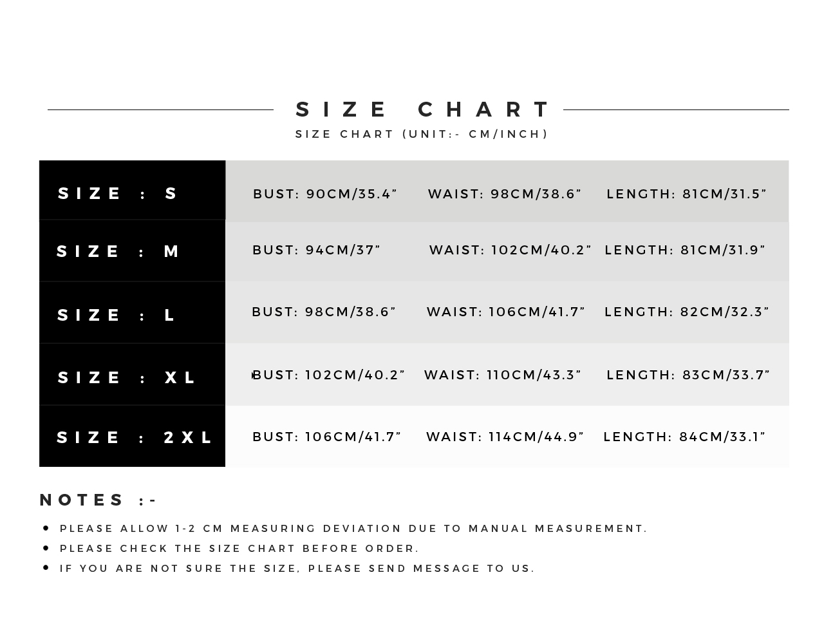This screenshot has width=824, height=644.
Task: Click the unit subtitle CM/INCH text
Action: (x=422, y=134)
